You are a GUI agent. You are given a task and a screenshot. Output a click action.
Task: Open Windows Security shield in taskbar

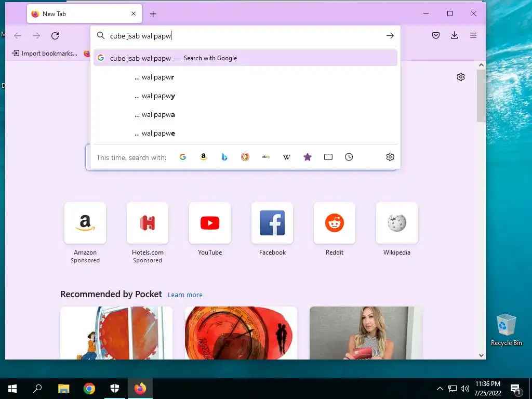tap(115, 389)
